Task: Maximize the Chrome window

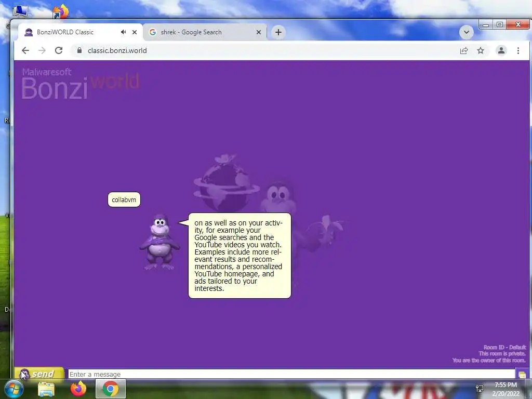Action: pos(499,25)
